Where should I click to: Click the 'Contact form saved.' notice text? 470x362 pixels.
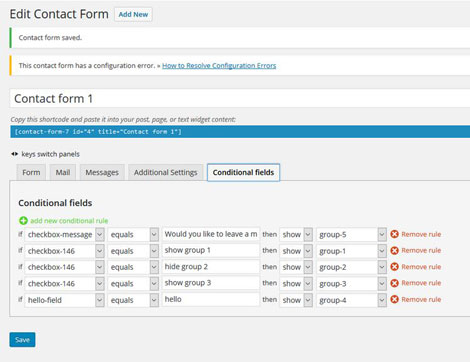[50, 38]
